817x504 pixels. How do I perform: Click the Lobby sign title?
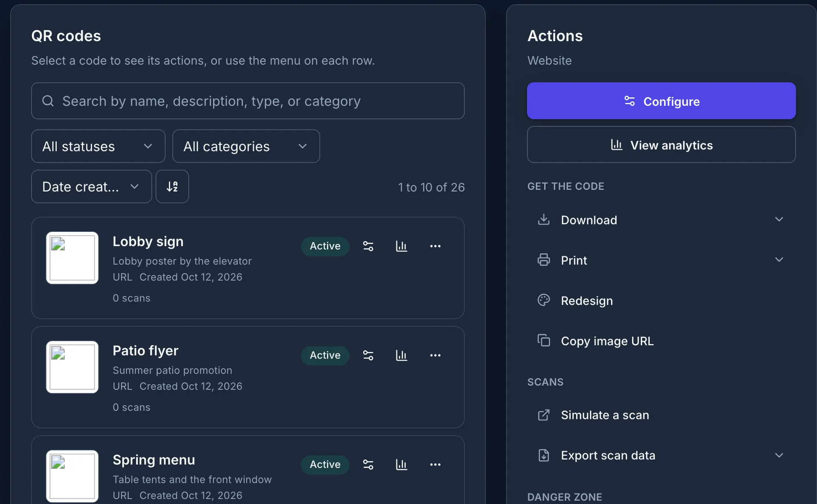pyautogui.click(x=148, y=242)
